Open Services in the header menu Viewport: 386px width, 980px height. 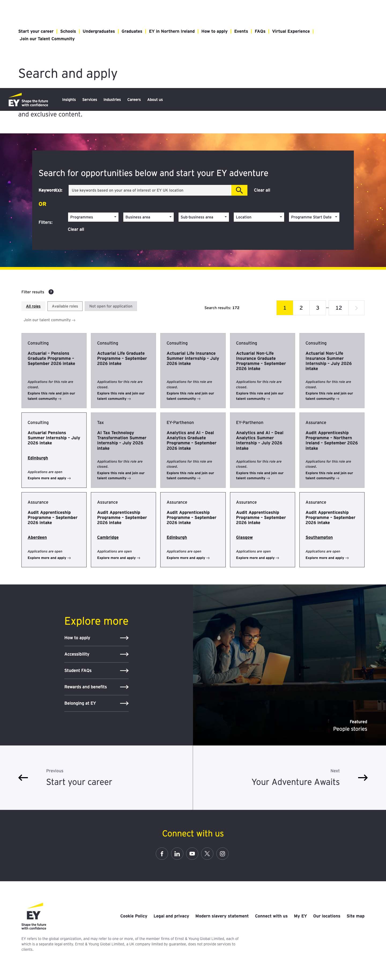point(90,100)
